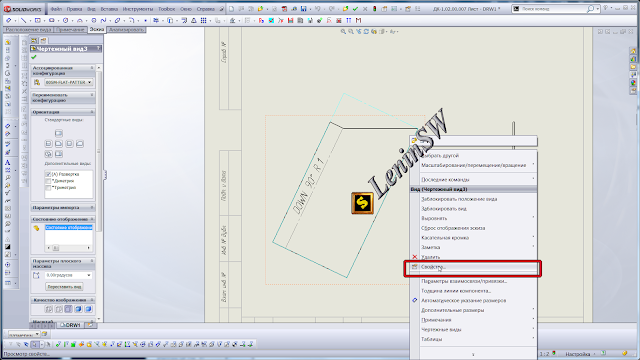Image resolution: width=640 pixels, height=360 pixels.
Task: Choose Заблокировать положение вида menu entry
Action: pyautogui.click(x=459, y=199)
